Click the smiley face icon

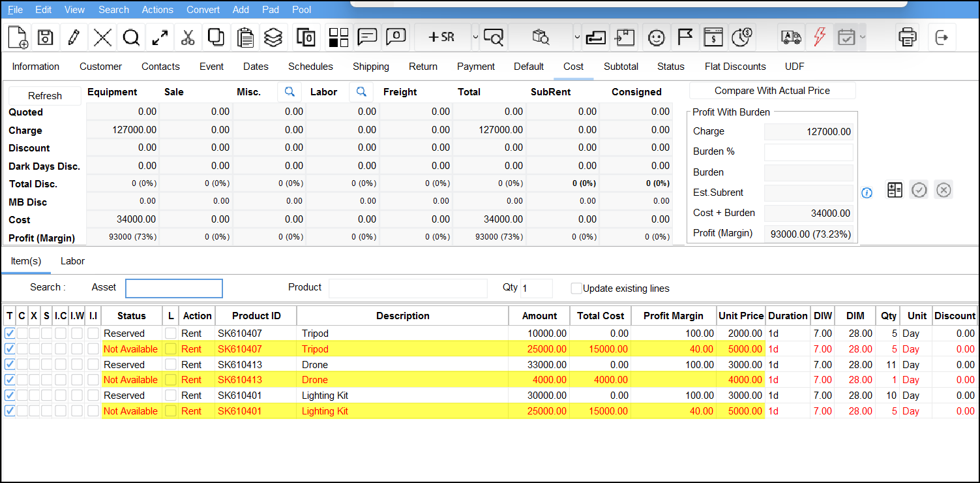click(656, 37)
